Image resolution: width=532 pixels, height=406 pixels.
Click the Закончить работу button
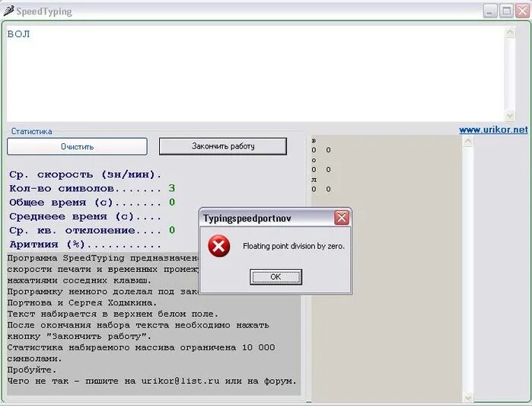(x=222, y=146)
